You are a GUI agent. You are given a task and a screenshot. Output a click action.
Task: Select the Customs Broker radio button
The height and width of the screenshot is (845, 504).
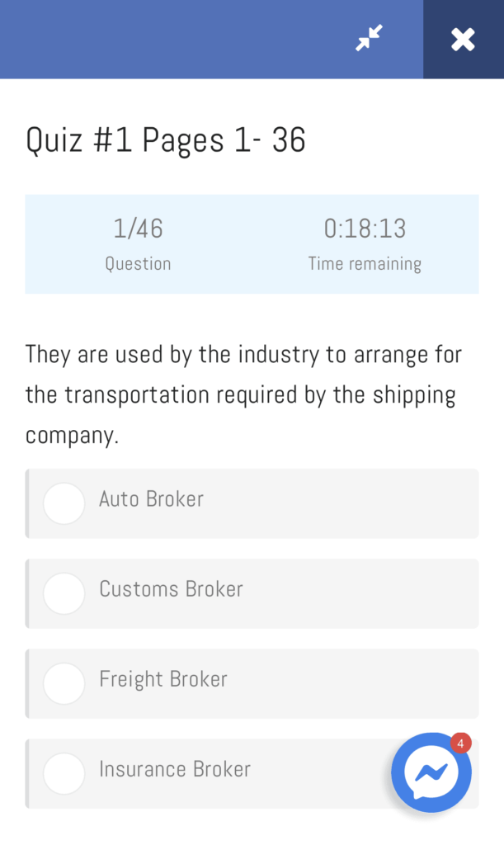[x=64, y=593]
